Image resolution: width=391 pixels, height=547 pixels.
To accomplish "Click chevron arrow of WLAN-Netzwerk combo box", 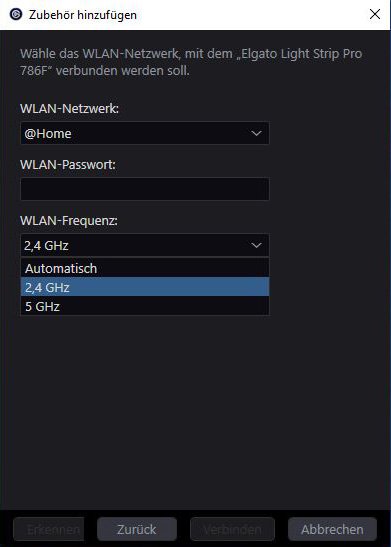I will point(256,133).
